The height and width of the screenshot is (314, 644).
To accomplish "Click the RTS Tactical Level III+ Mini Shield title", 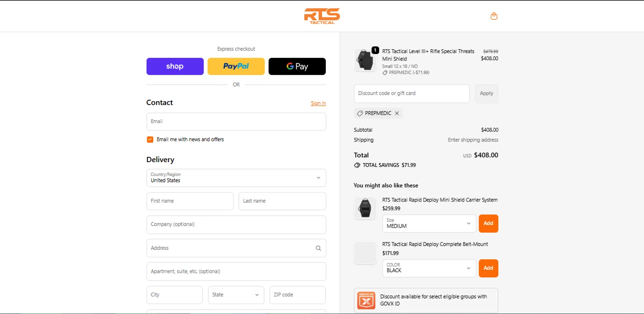I will tap(428, 55).
